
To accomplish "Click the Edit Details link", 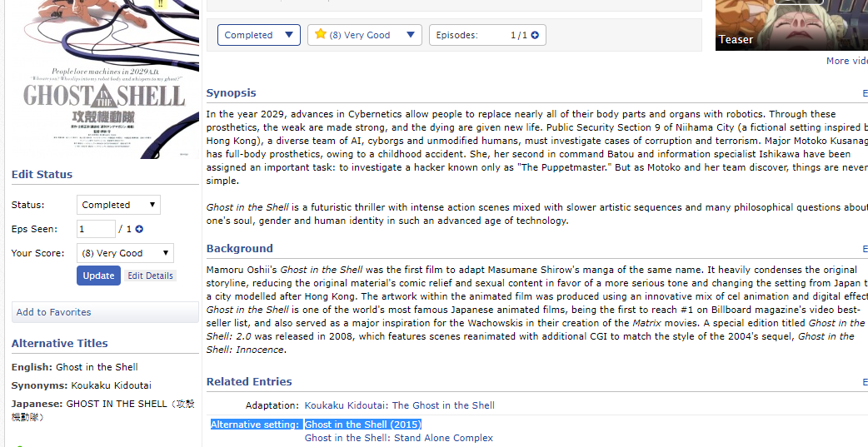I will click(x=151, y=276).
